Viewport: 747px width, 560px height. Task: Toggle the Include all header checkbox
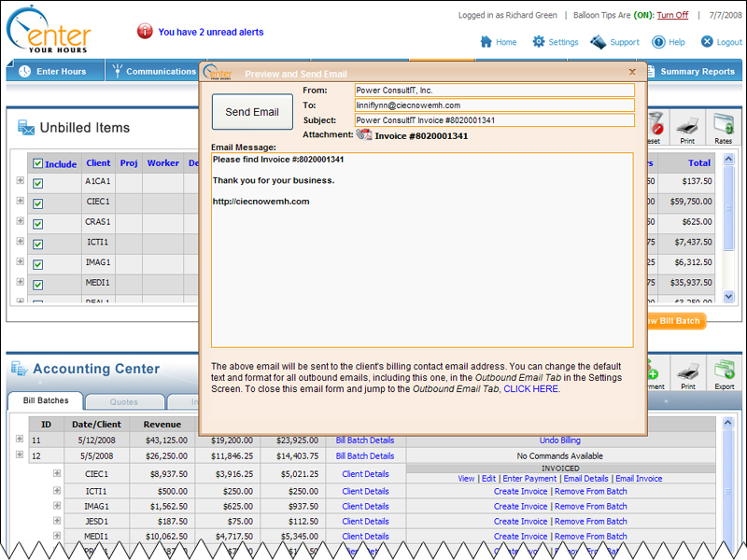pyautogui.click(x=38, y=163)
